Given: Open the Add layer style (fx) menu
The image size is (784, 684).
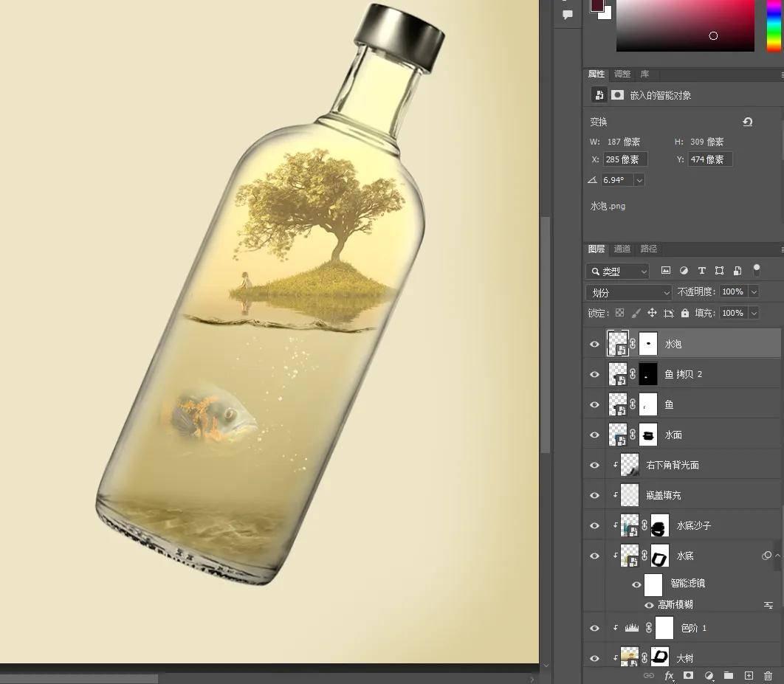Looking at the screenshot, I should (669, 675).
